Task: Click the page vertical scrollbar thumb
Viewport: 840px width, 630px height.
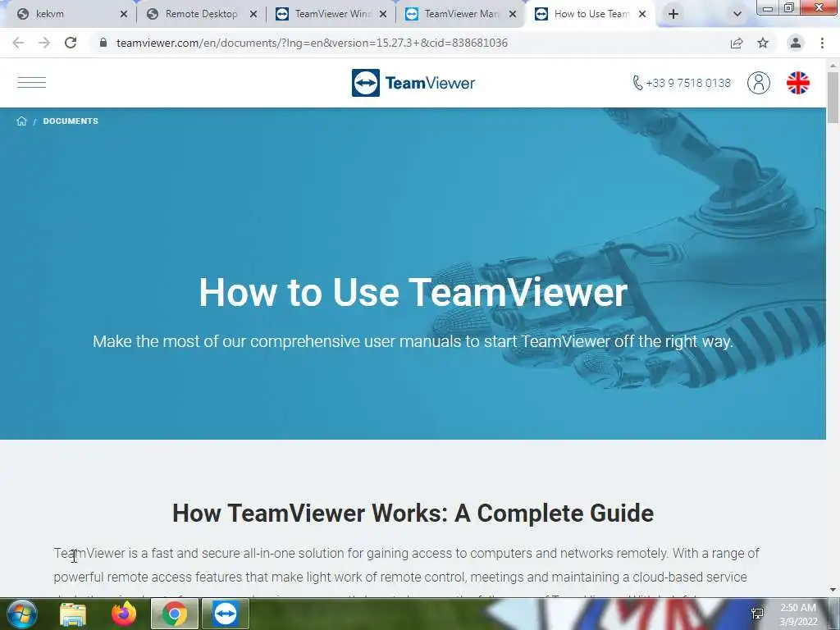Action: tap(833, 98)
